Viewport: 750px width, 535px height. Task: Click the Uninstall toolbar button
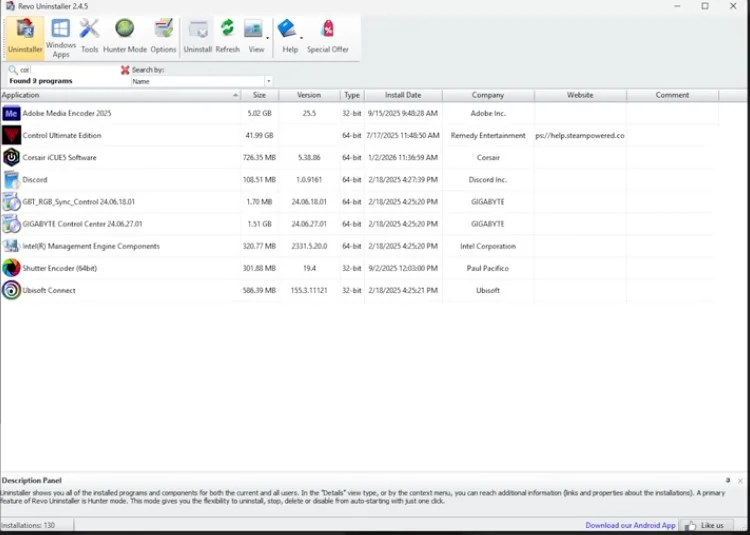click(198, 36)
